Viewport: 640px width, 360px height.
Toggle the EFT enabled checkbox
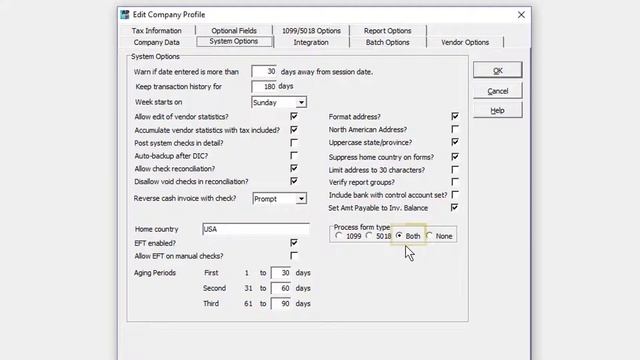[x=294, y=243]
